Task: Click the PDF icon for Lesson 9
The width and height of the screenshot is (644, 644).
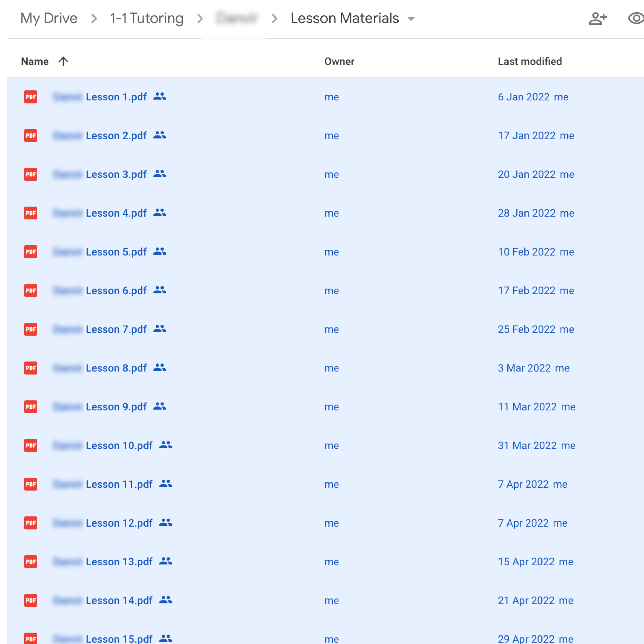Action: click(31, 407)
